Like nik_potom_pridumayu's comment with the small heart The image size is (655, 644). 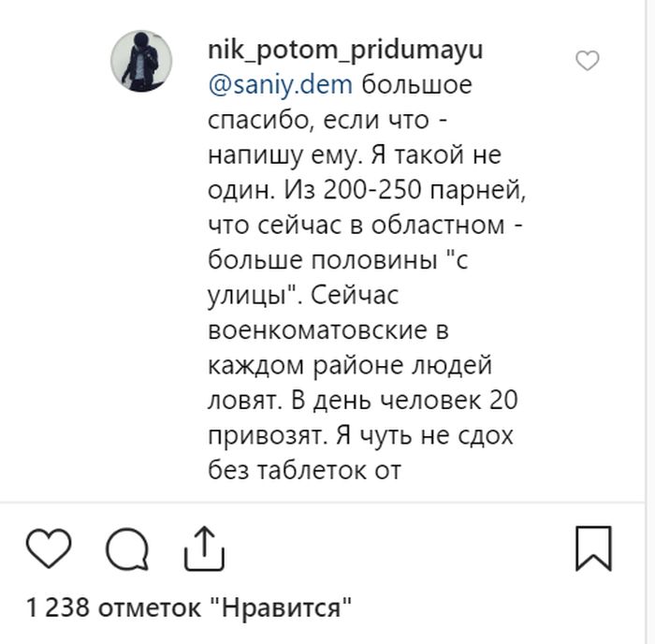point(587,62)
